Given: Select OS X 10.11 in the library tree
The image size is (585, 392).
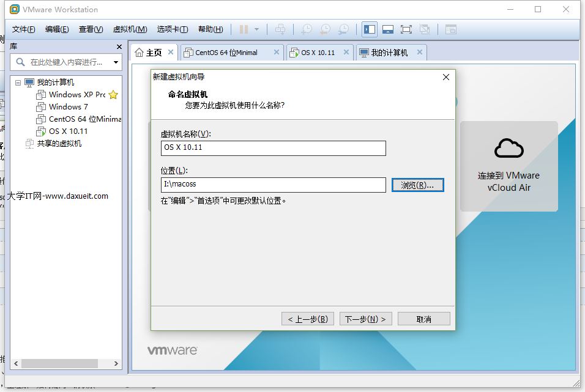Looking at the screenshot, I should 69,131.
